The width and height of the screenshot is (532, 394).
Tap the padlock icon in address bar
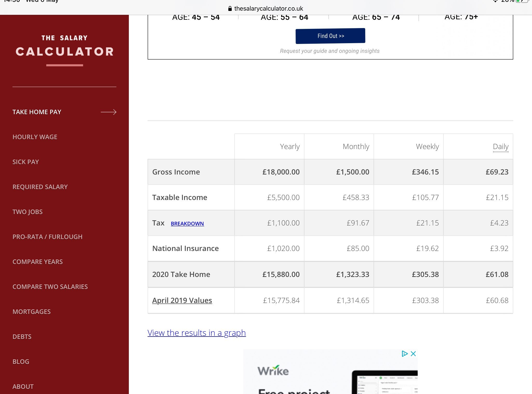click(230, 9)
